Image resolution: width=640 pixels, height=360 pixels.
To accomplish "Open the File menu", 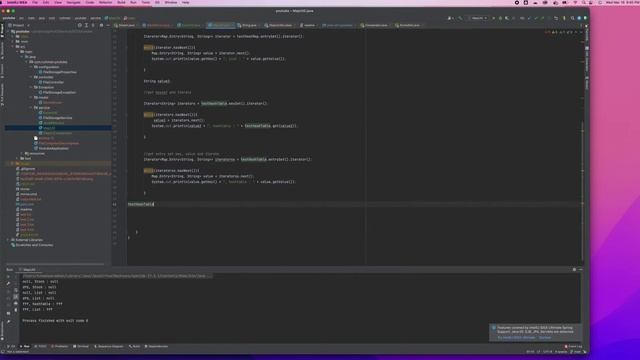I will [35, 2].
